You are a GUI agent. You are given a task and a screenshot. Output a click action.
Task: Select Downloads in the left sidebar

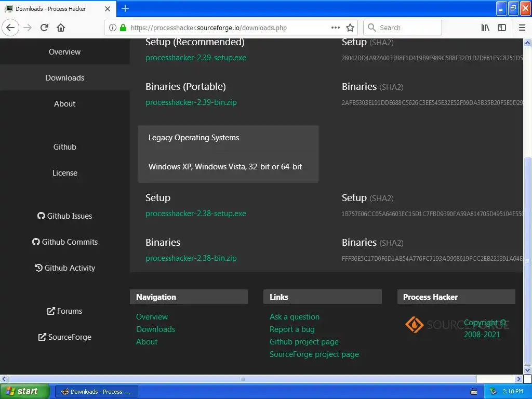(64, 78)
